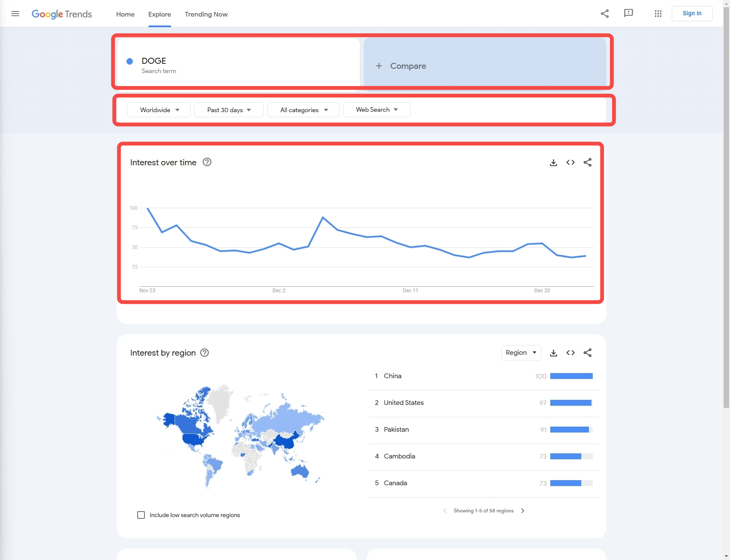Click the Cambodia interest bar
This screenshot has height=560, width=730.
point(571,456)
